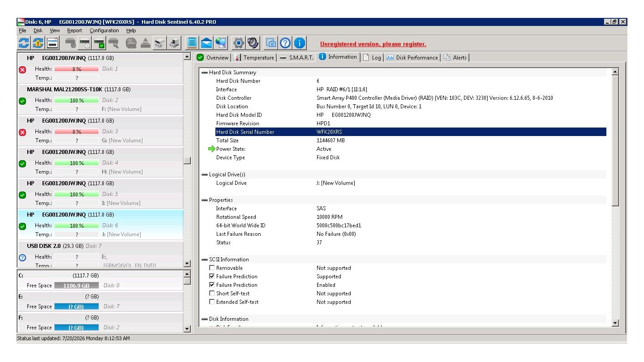Click the red X status icon for Disk: 3
This screenshot has height=362, width=644.
[23, 132]
